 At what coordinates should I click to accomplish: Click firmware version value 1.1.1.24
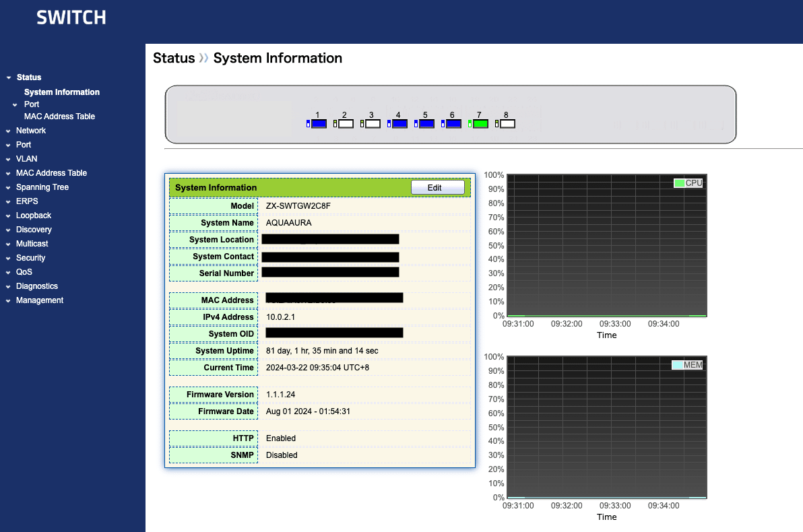[x=281, y=395]
